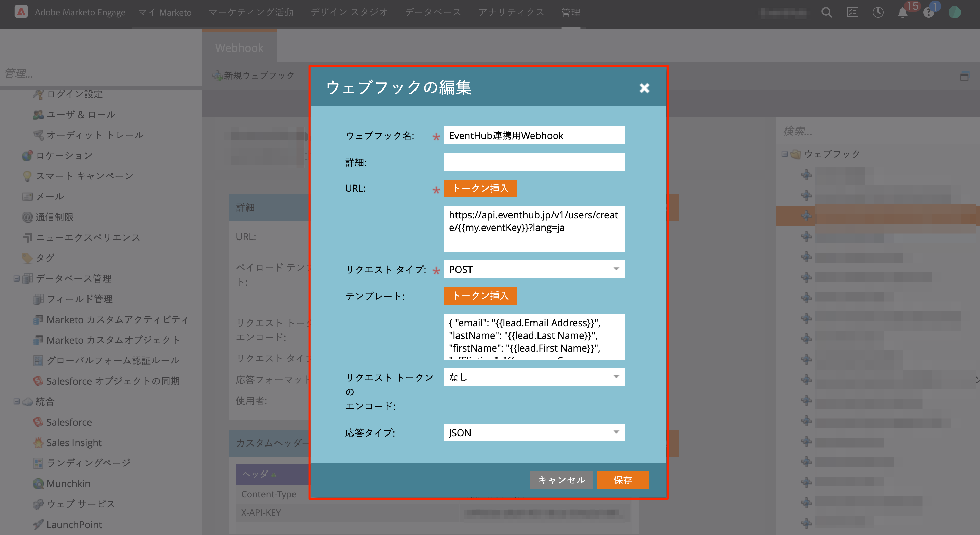The height and width of the screenshot is (535, 980).
Task: Open ニューエクスペリエンス in admin tree
Action: coord(88,238)
